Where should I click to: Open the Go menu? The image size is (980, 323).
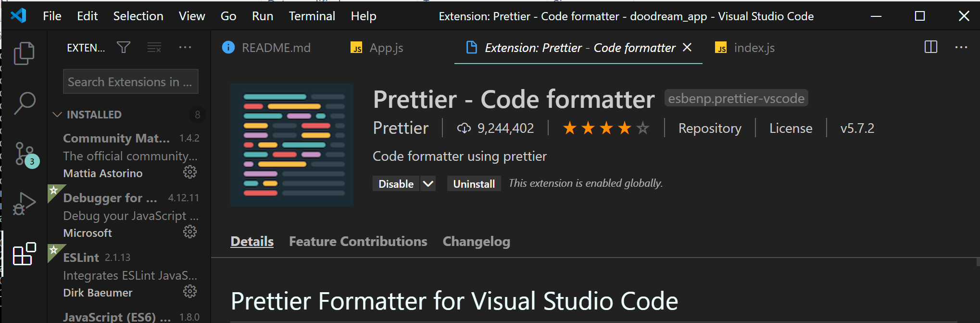[228, 16]
